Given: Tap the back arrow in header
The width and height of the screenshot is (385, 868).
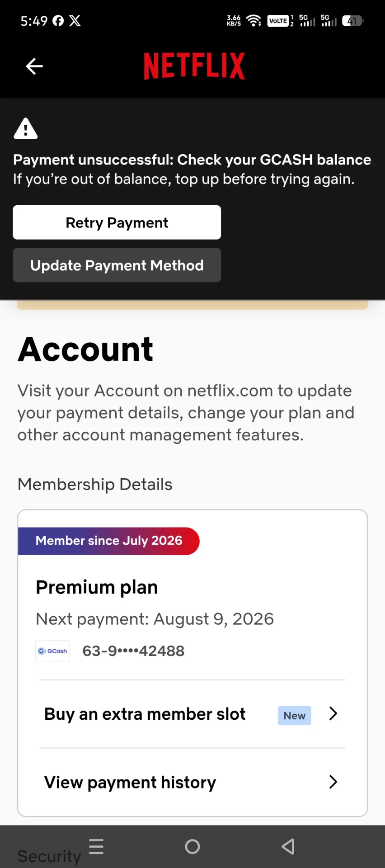Looking at the screenshot, I should pos(34,66).
